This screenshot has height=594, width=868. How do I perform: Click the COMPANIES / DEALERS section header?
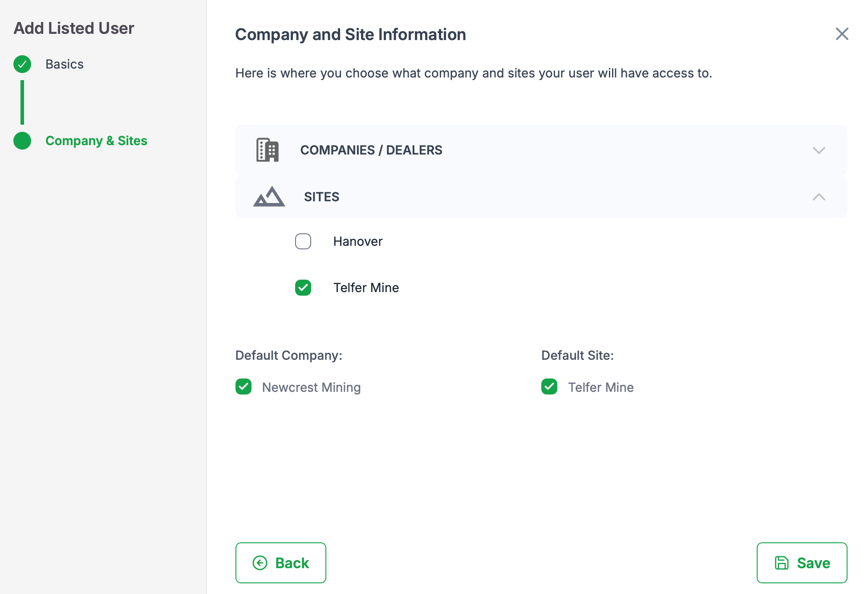click(x=371, y=150)
